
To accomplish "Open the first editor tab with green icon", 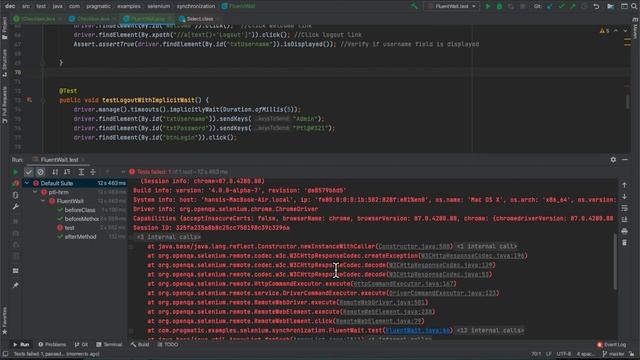I will click(38, 19).
